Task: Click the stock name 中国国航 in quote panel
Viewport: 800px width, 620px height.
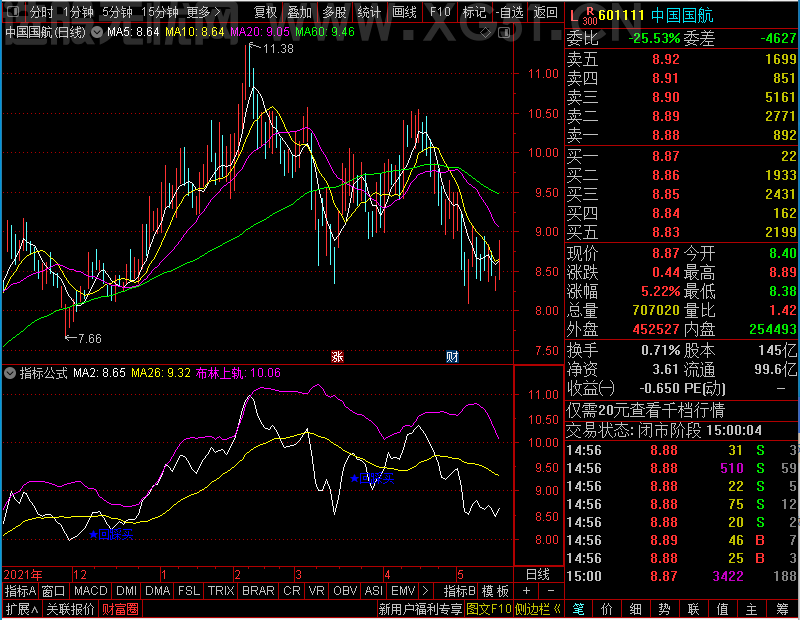Action: point(682,16)
